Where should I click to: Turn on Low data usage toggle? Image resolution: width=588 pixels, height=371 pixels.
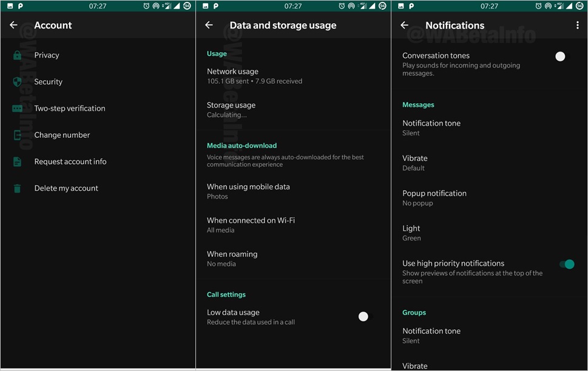[365, 316]
